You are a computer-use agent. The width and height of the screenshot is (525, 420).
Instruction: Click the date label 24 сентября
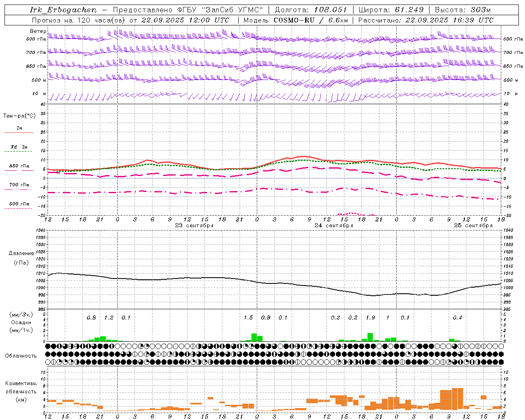click(334, 226)
